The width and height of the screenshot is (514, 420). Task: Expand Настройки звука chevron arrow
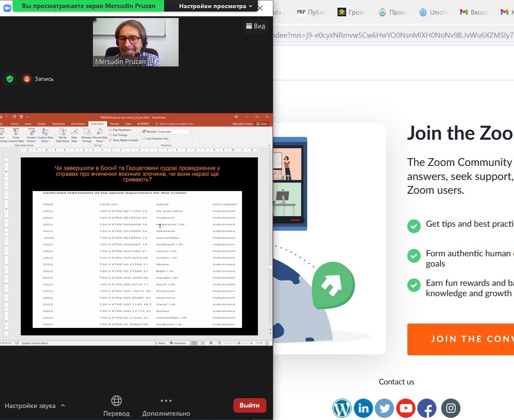coord(63,405)
